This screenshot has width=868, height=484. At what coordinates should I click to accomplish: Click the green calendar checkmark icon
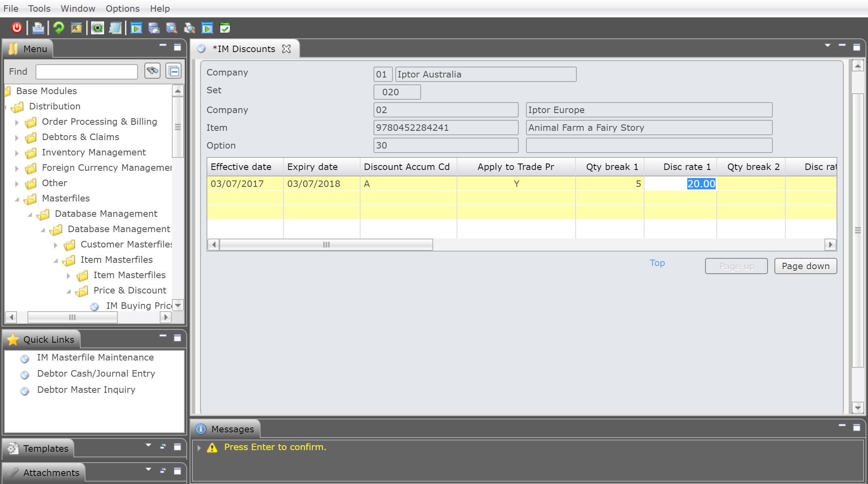225,28
